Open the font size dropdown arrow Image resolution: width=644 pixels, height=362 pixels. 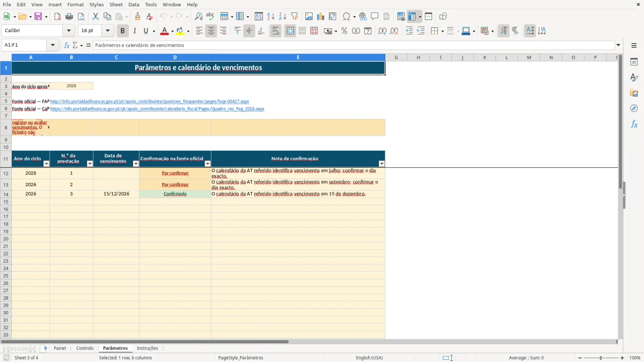[107, 31]
